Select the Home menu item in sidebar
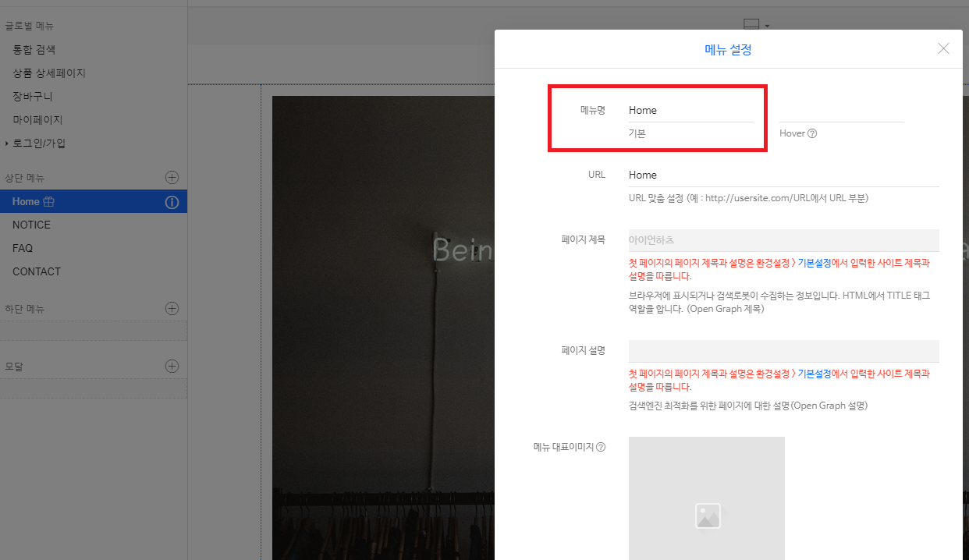This screenshot has width=969, height=560. [x=94, y=201]
